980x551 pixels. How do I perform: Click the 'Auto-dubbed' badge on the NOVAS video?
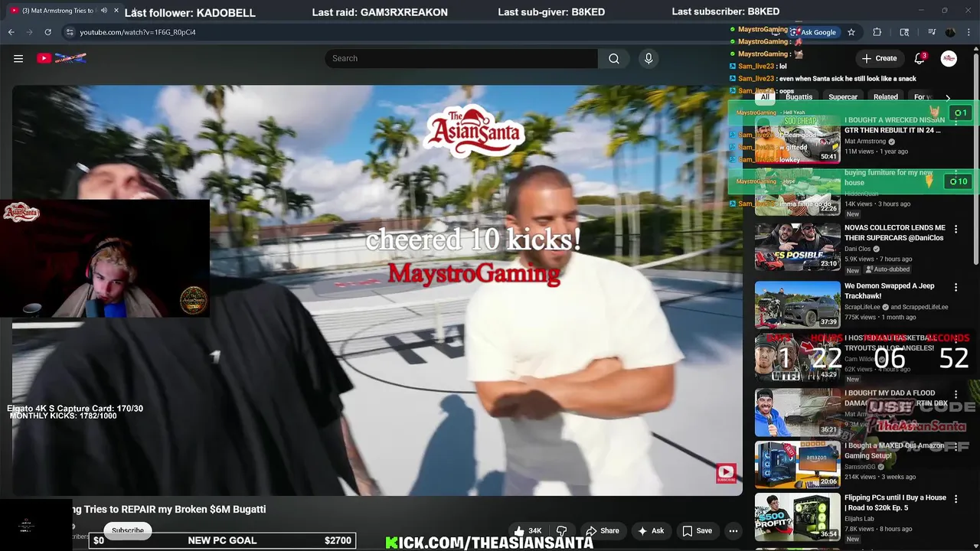[x=887, y=270]
